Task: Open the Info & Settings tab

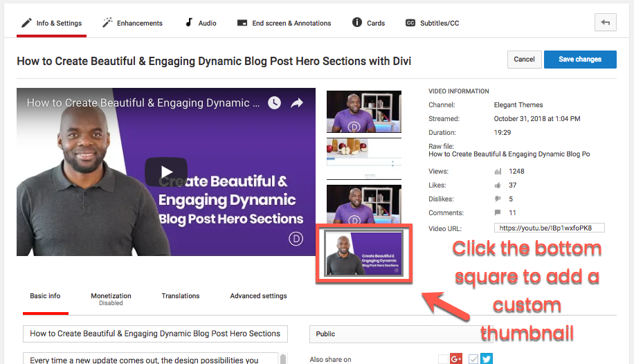Action: (x=51, y=23)
